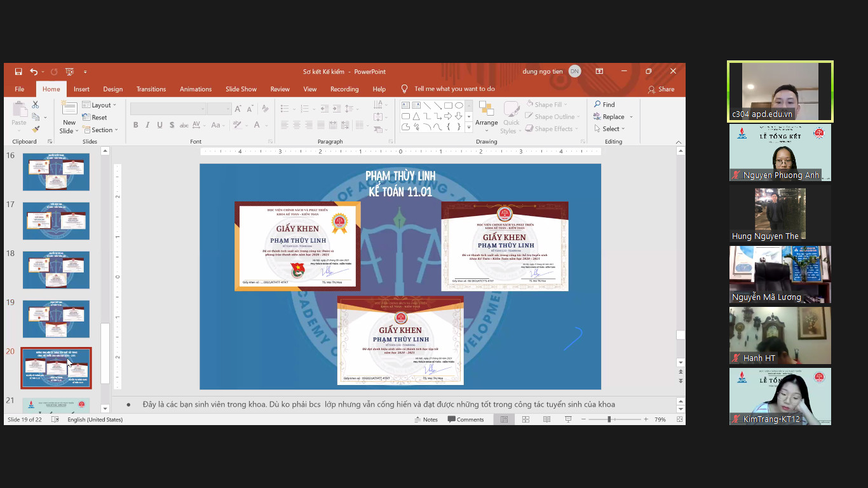The image size is (868, 488).
Task: Open Reading View from status bar
Action: pyautogui.click(x=546, y=419)
